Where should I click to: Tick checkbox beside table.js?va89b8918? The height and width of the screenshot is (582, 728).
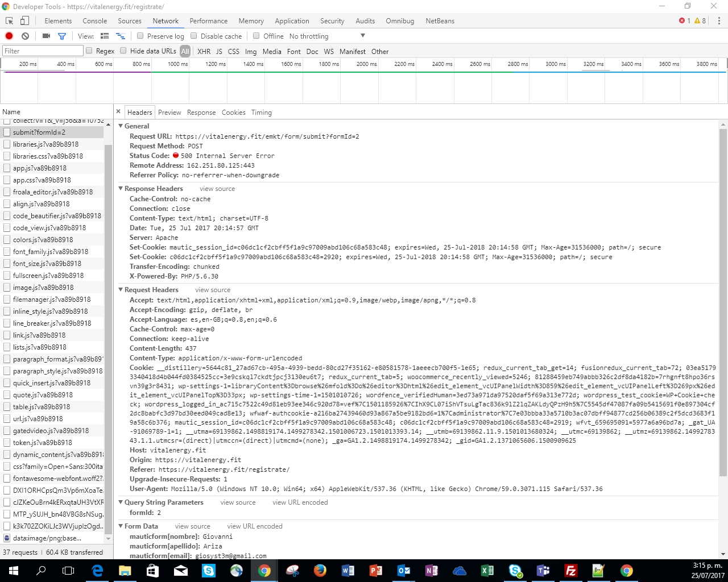click(x=7, y=407)
